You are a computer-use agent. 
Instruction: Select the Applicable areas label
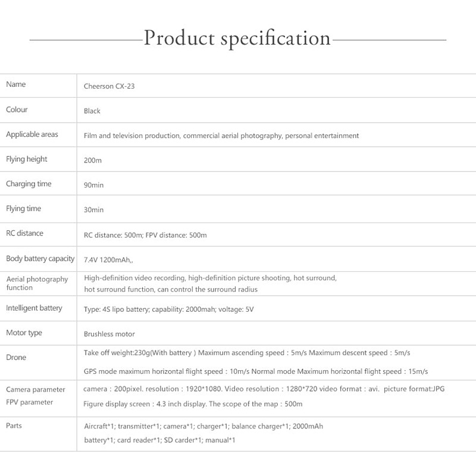pyautogui.click(x=32, y=134)
